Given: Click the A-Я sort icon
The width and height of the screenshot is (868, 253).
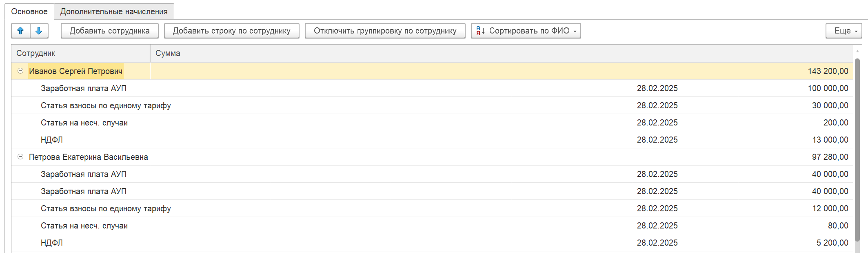Looking at the screenshot, I should coord(480,31).
